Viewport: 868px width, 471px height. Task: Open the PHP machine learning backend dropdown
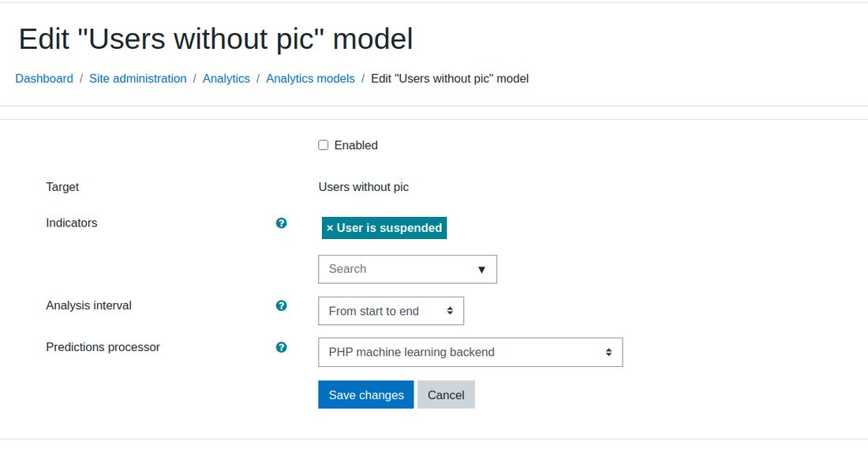(x=470, y=352)
